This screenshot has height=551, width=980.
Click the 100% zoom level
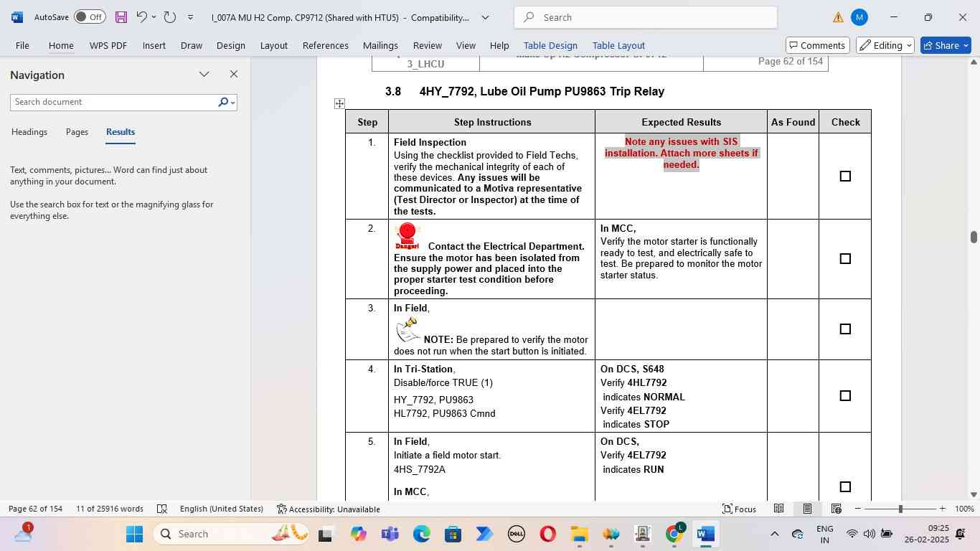965,509
